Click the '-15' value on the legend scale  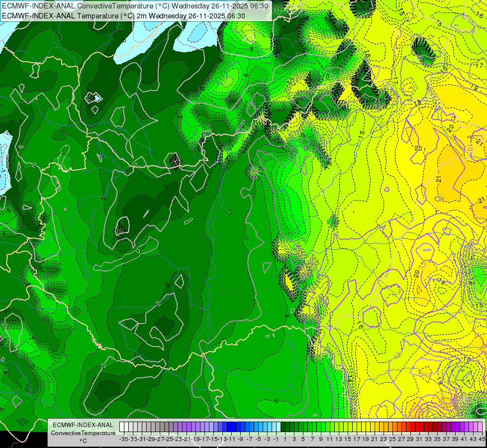coord(214,439)
